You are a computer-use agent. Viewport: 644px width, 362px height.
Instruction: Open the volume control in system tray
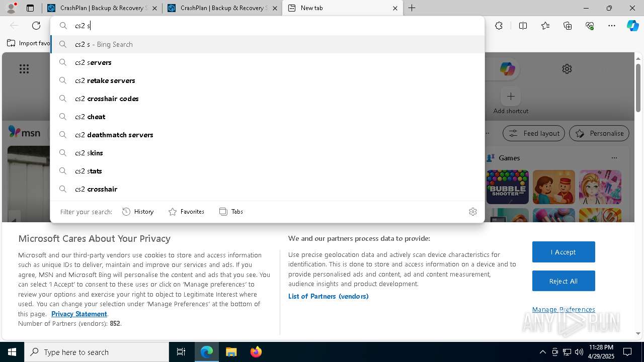click(x=579, y=352)
